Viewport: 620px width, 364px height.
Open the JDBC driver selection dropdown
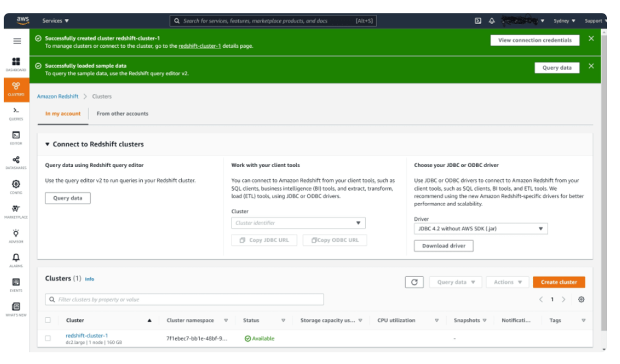point(481,229)
